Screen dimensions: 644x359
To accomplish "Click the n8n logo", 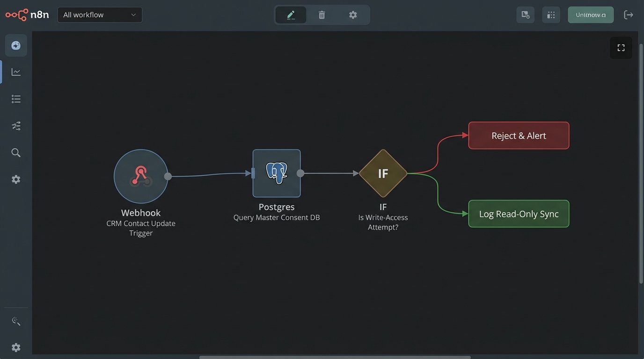I will tap(27, 15).
